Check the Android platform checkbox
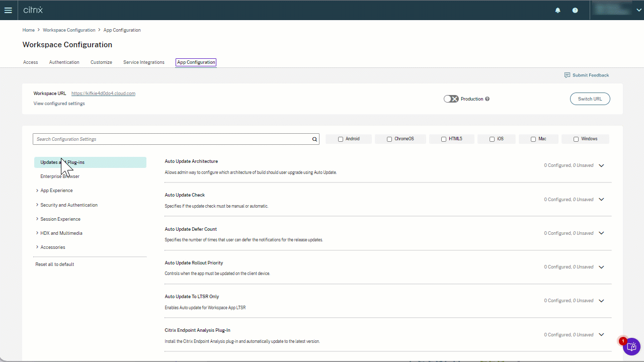Screen dimensions: 644x362 [341, 139]
